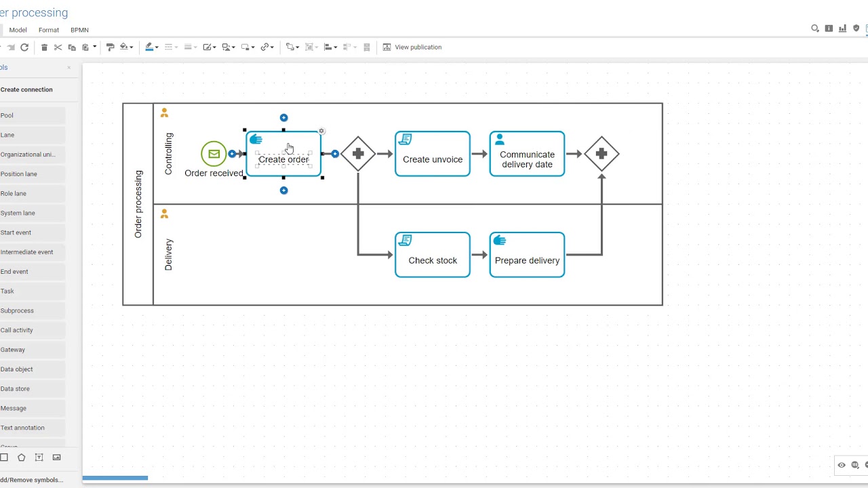Screen dimensions: 868x488
Task: Click the search magnifier icon
Action: click(x=815, y=28)
